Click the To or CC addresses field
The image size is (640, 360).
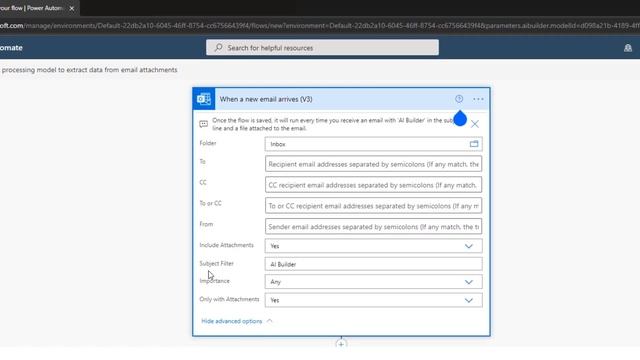point(373,206)
